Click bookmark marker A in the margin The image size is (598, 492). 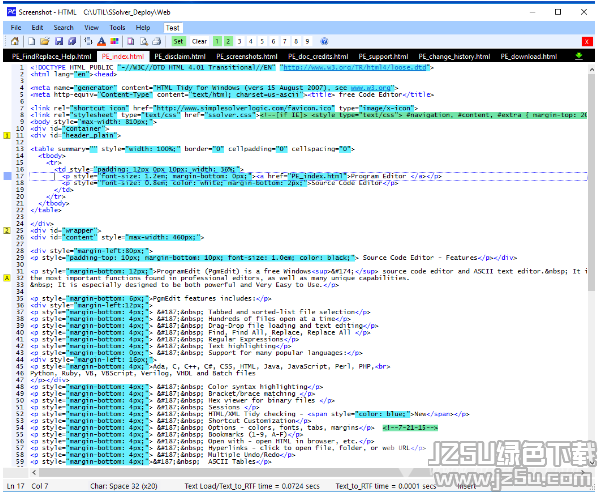[x=7, y=278]
